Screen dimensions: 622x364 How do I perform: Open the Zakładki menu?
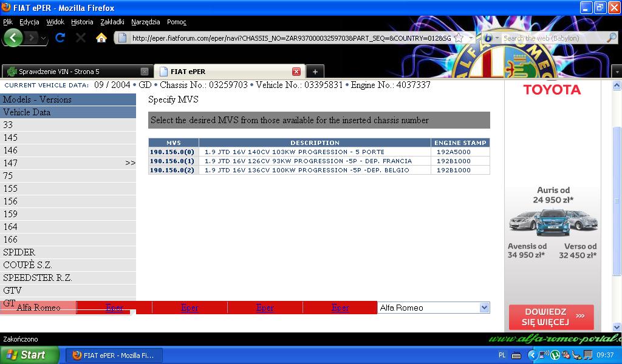112,22
